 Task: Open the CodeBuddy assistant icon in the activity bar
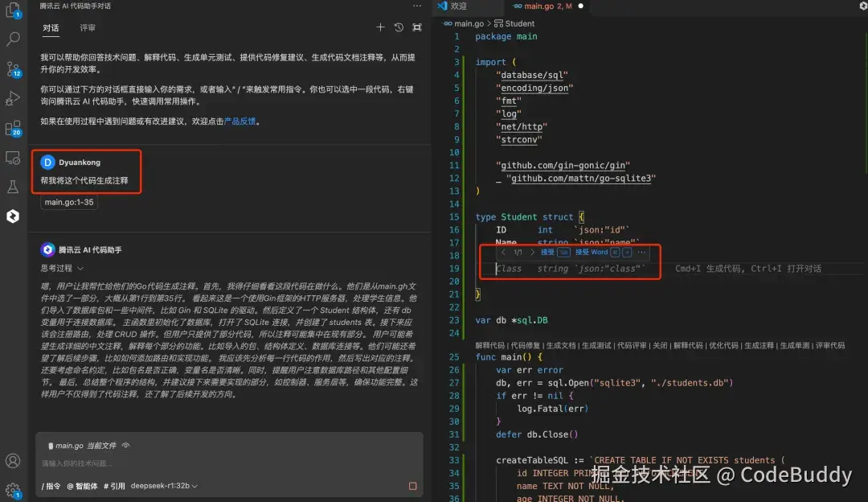(x=11, y=215)
